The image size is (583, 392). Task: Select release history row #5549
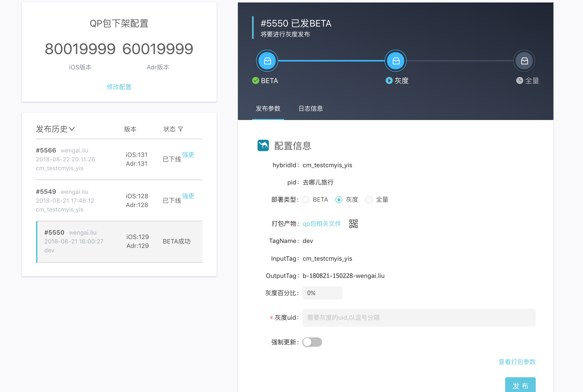[x=119, y=200]
